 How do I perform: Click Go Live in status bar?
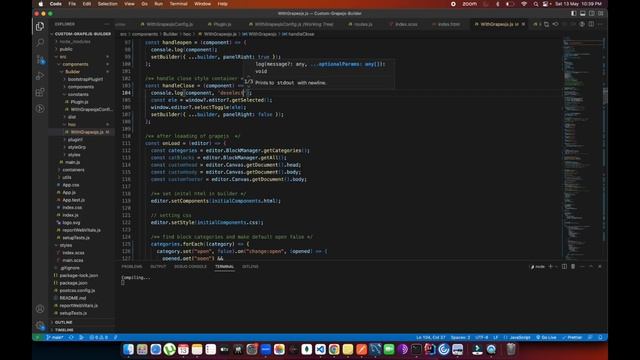546,338
